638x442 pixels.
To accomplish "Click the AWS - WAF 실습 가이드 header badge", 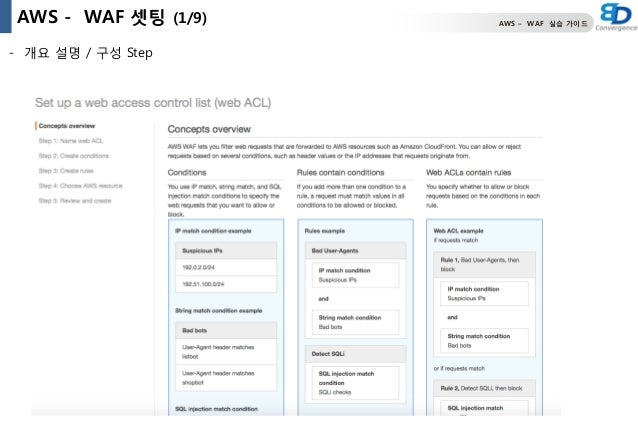I will click(x=543, y=24).
